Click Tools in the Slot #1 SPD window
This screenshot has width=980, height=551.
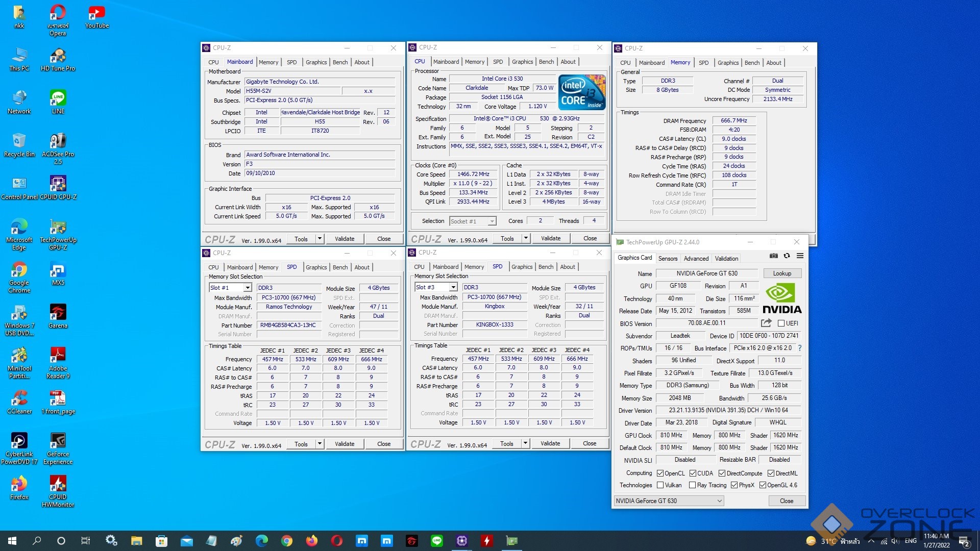[301, 444]
